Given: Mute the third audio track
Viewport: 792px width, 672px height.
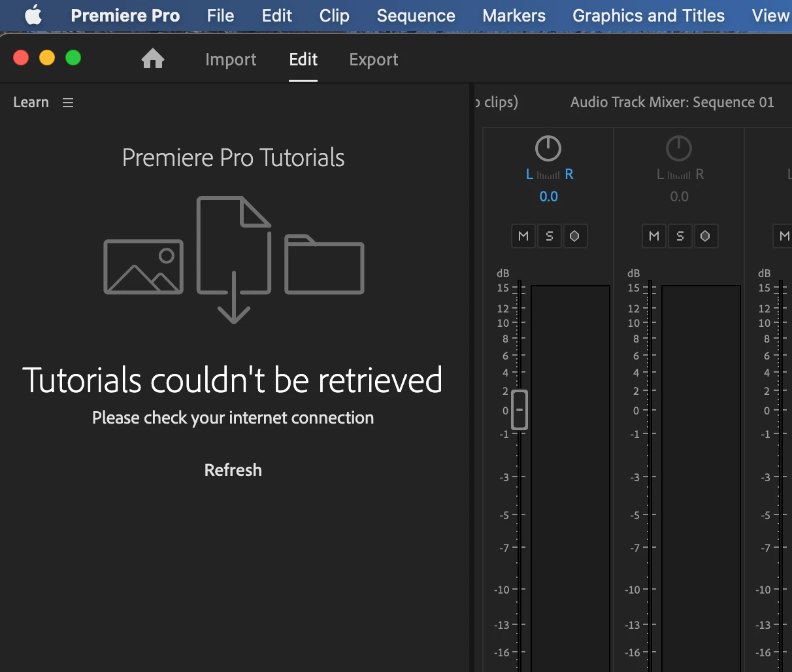Looking at the screenshot, I should pos(783,236).
